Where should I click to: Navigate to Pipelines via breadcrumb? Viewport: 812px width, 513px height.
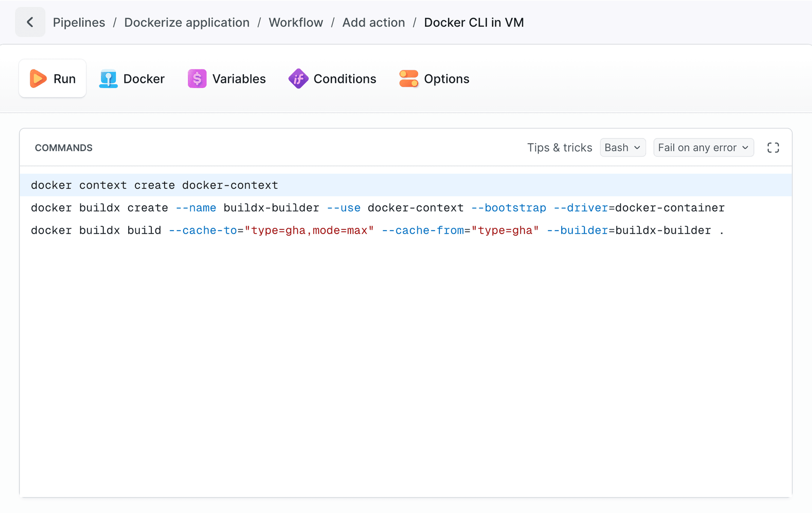click(x=79, y=22)
